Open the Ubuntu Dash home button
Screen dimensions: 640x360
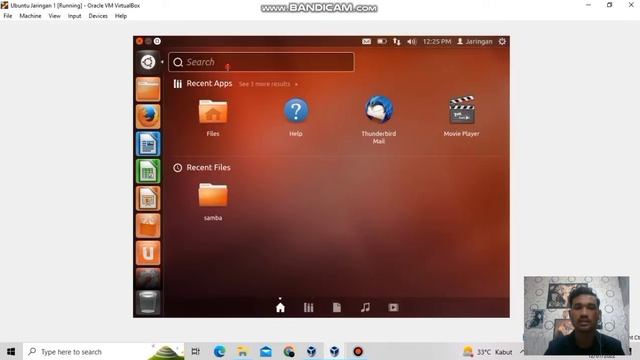point(148,62)
